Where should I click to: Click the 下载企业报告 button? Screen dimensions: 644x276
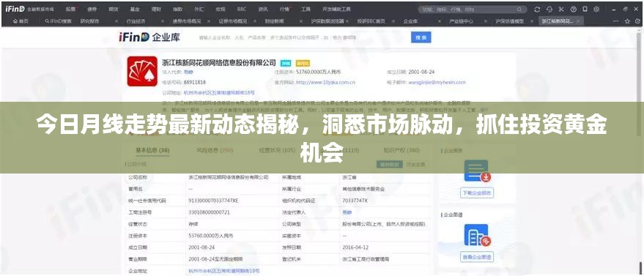477,193
